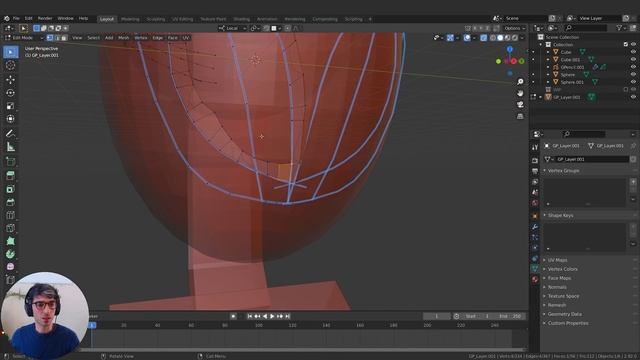The width and height of the screenshot is (640, 360).
Task: Select the Cursor tool in the left toolbar
Action: tap(11, 65)
